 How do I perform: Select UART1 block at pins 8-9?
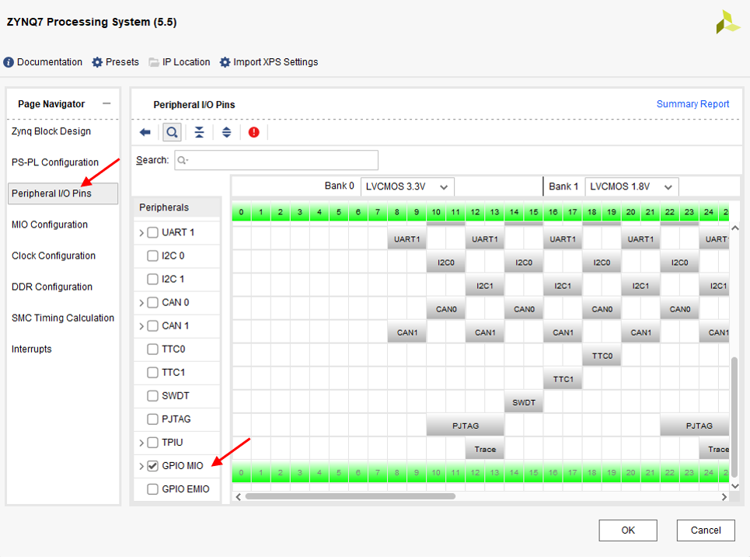point(407,239)
